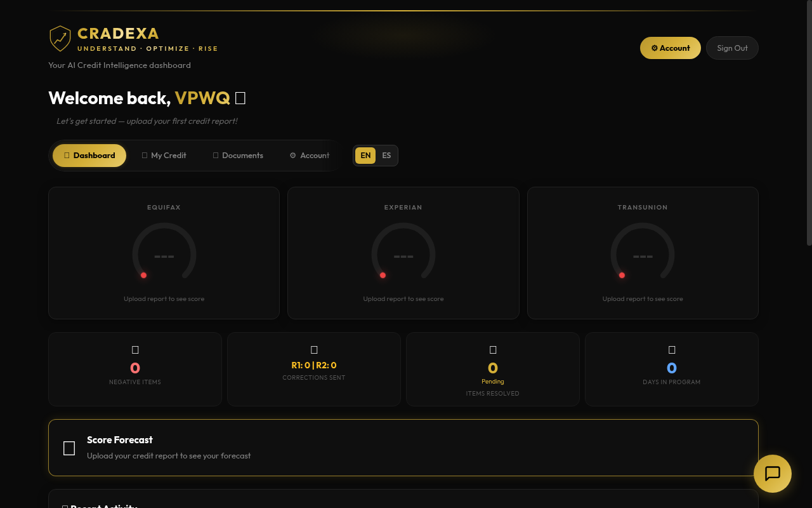Click the Sign Out button

[x=732, y=48]
